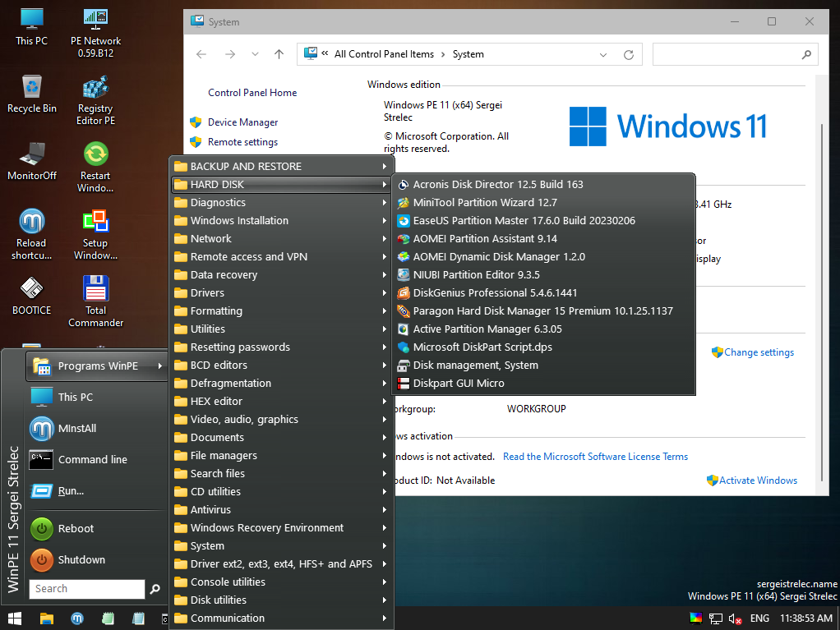Open MInstAll from start menu
840x630 pixels.
(96, 428)
